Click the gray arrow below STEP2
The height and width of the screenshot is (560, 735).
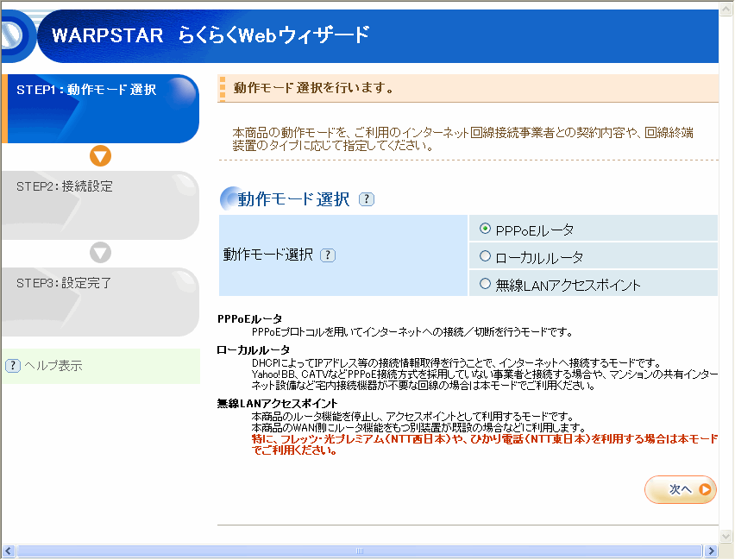pyautogui.click(x=100, y=252)
